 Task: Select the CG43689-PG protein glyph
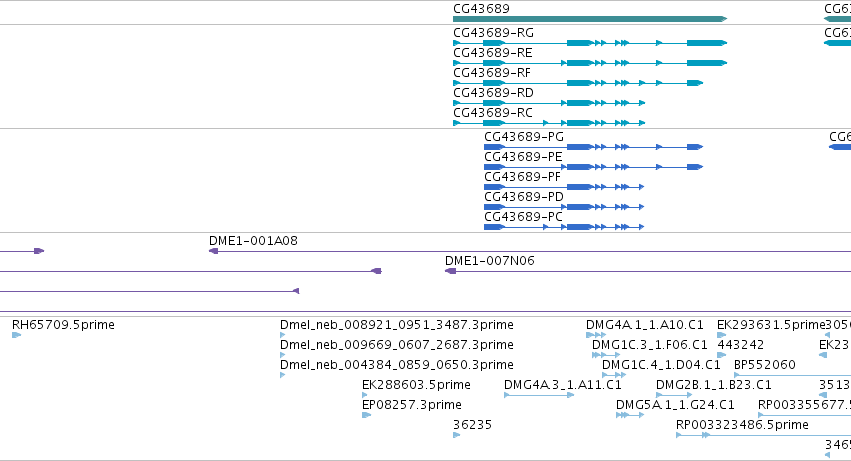pyautogui.click(x=593, y=147)
